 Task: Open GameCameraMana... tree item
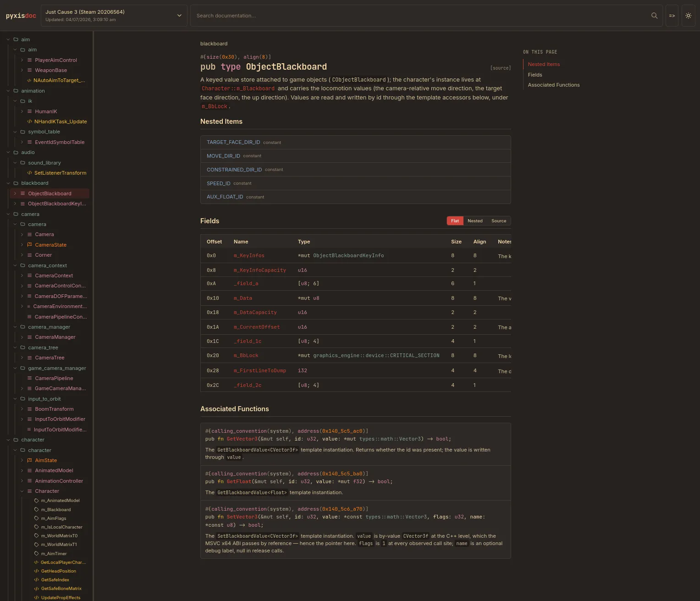pyautogui.click(x=61, y=388)
